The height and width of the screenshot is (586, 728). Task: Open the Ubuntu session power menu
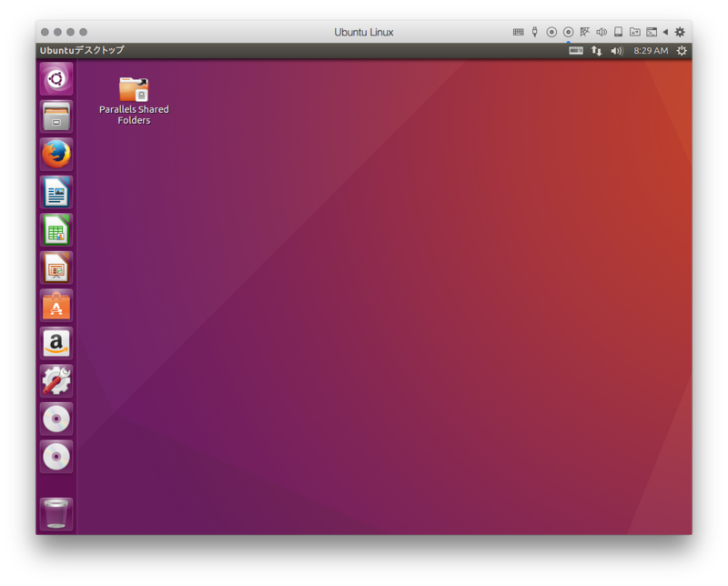coord(682,51)
